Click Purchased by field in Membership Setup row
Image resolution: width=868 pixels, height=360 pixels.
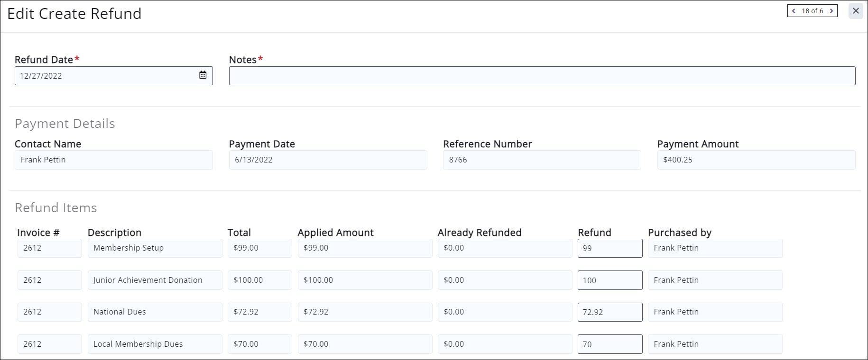[715, 248]
